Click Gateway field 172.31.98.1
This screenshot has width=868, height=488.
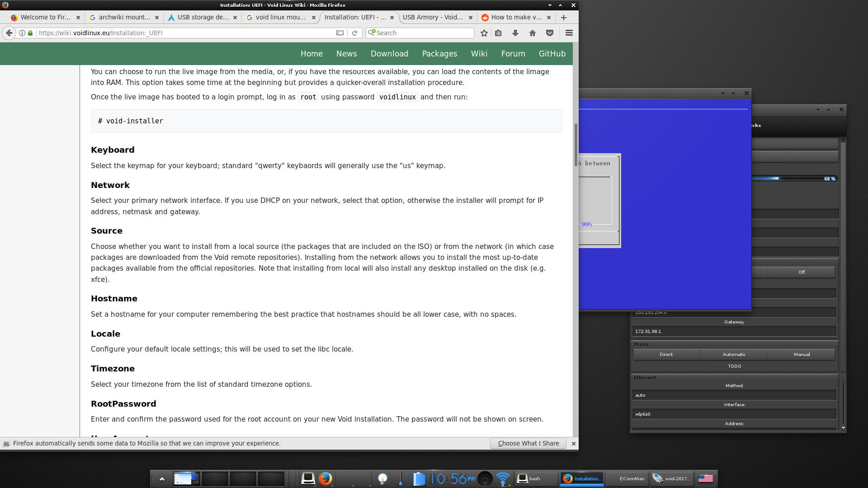pos(734,332)
